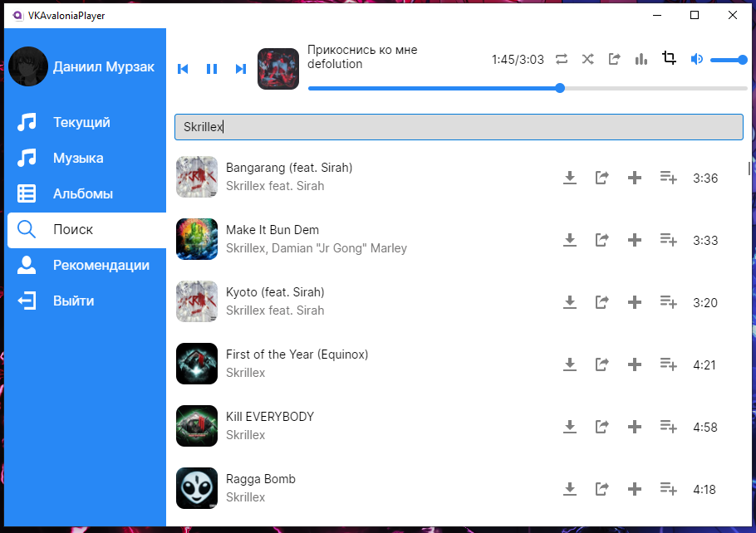Mute the volume speaker icon

coord(697,59)
